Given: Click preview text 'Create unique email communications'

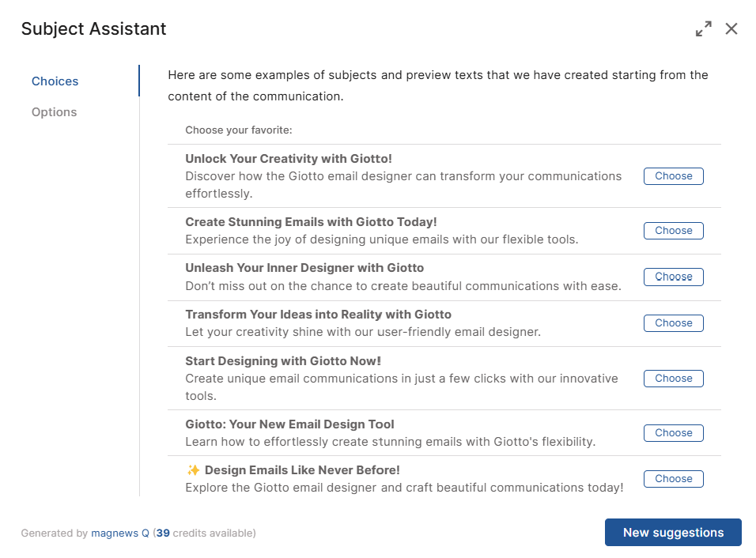Looking at the screenshot, I should coord(402,387).
